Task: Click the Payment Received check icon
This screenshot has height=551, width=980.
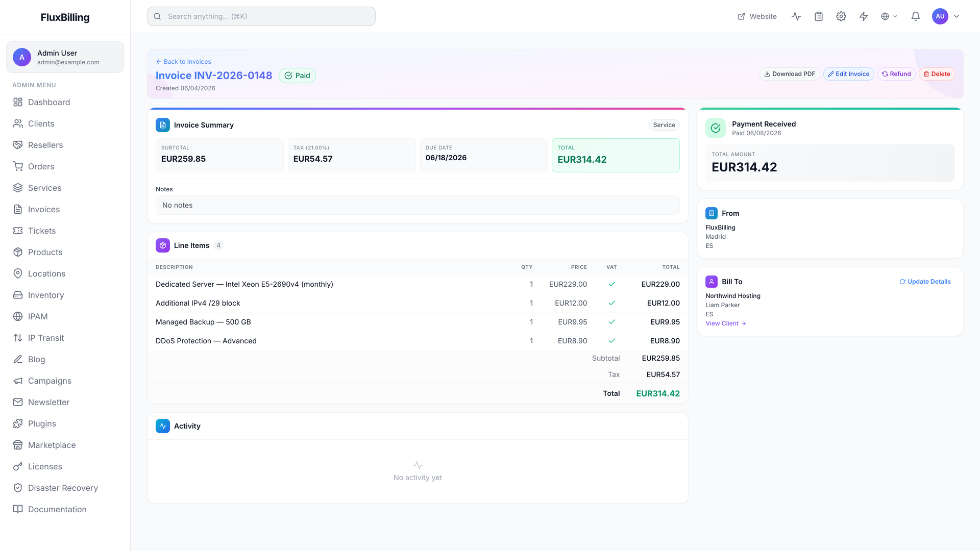Action: coord(716,128)
